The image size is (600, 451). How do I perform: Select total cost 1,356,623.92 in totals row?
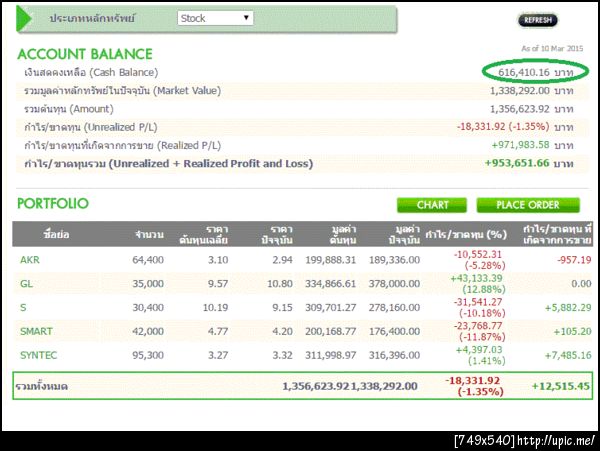click(316, 386)
